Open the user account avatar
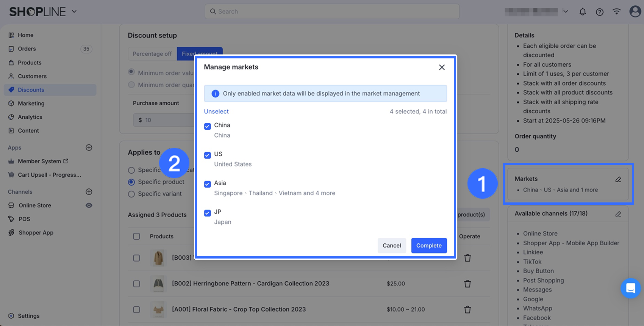Image resolution: width=644 pixels, height=326 pixels. 635,11
